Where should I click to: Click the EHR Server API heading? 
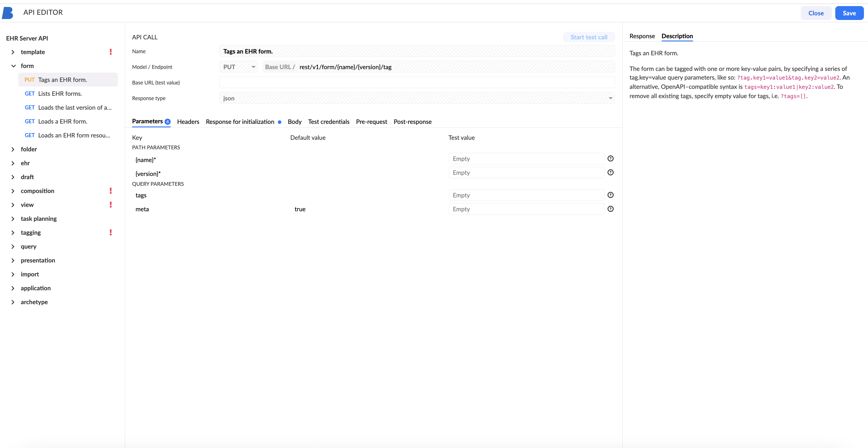click(27, 38)
